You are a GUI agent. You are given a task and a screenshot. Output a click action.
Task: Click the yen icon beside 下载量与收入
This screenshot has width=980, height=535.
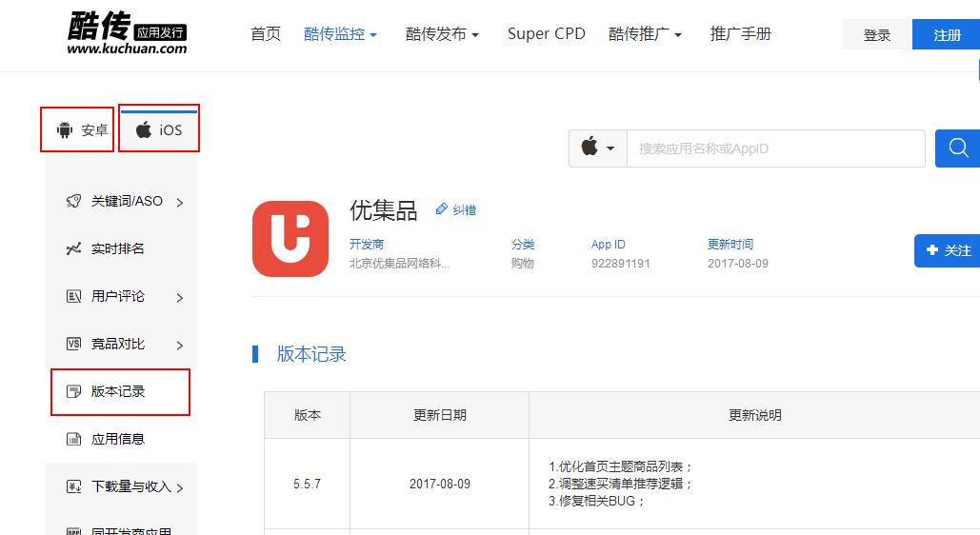[73, 486]
